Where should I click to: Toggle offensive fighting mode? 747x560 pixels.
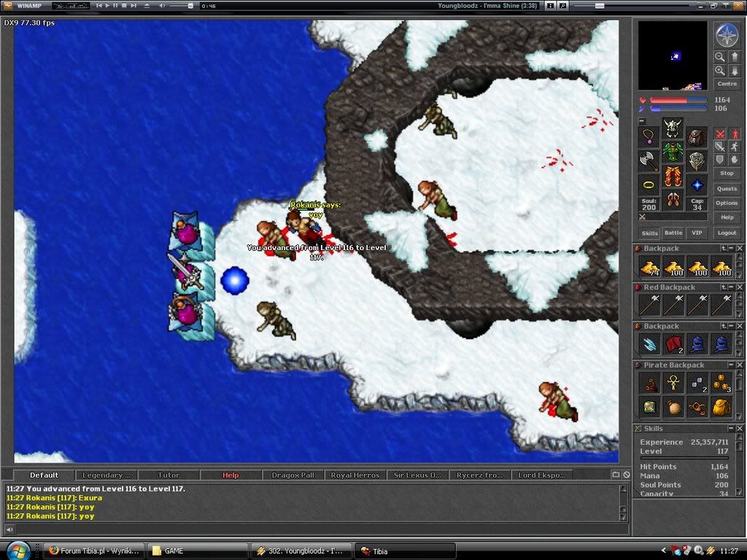(x=720, y=134)
